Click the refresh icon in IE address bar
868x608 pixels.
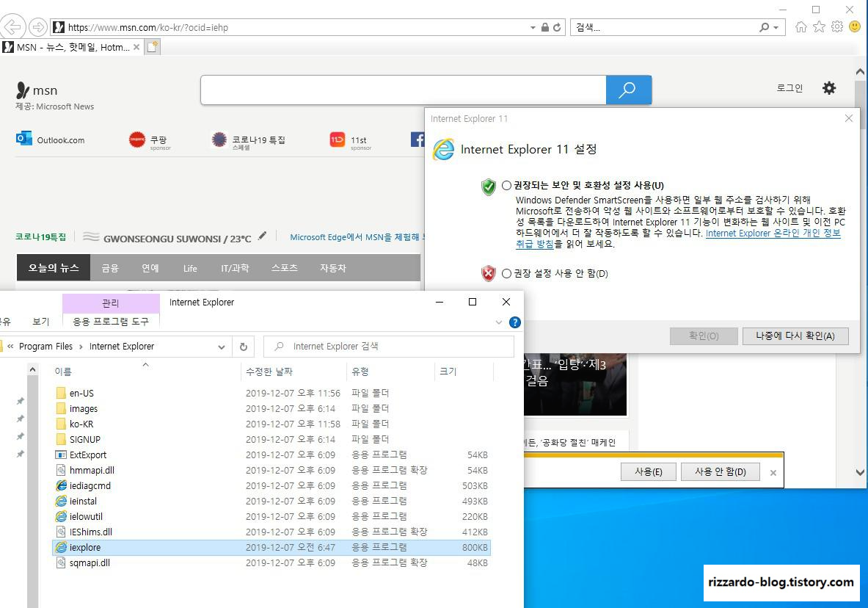pos(557,27)
